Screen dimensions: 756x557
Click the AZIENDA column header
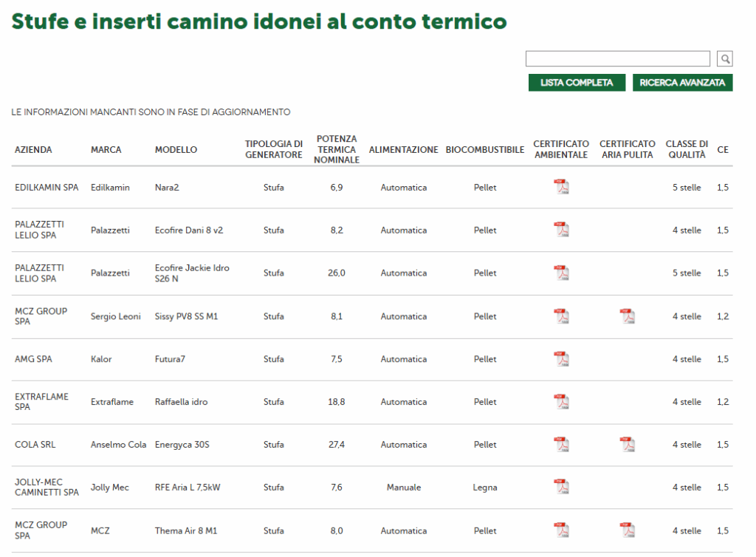(33, 149)
